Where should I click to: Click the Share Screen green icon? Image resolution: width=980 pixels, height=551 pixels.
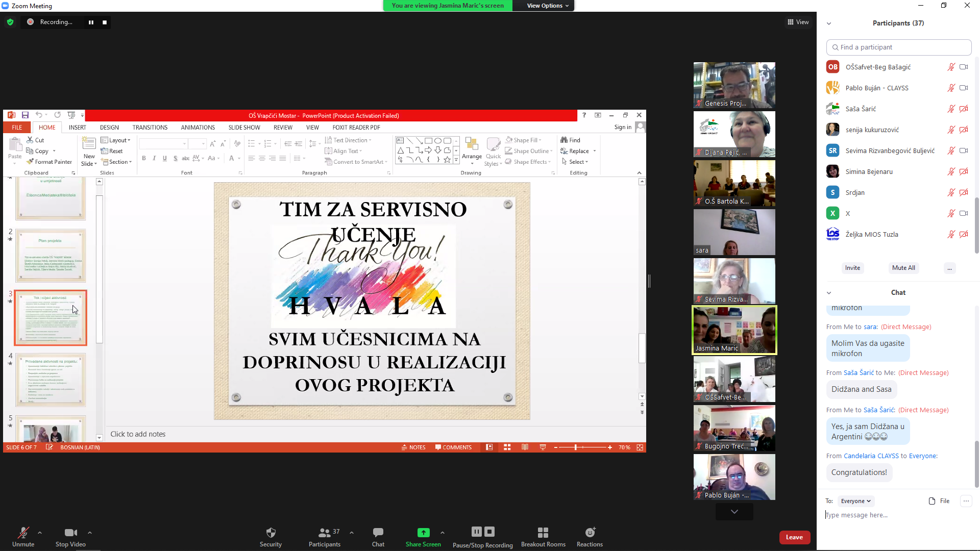tap(423, 533)
